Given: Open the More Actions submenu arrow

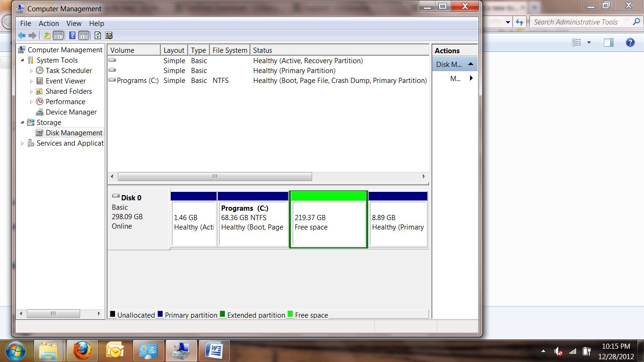Looking at the screenshot, I should [x=471, y=78].
